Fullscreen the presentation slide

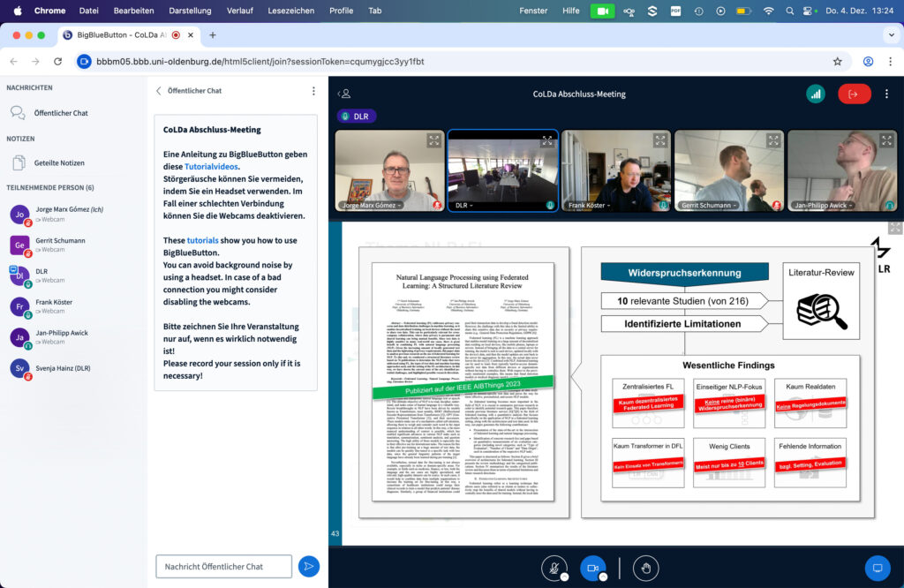[895, 228]
